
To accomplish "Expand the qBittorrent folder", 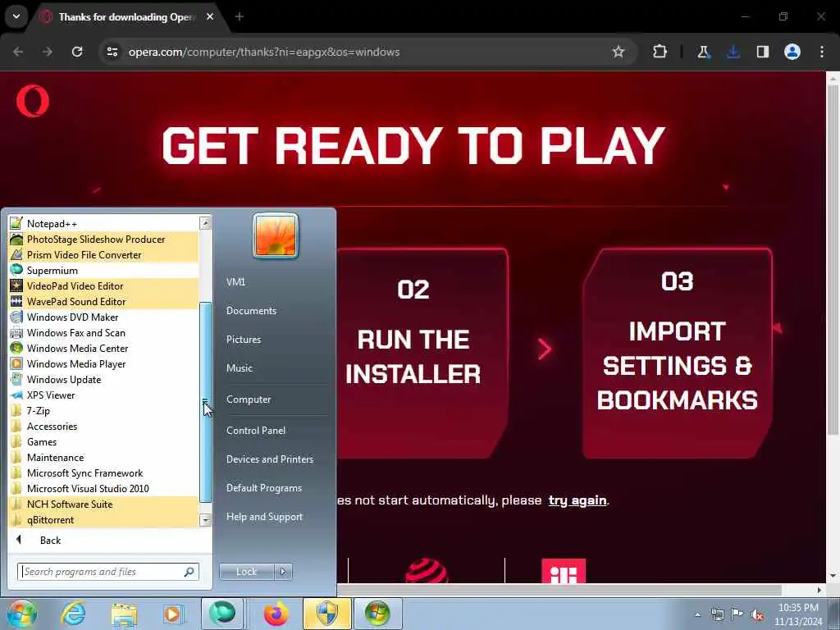I will point(103,519).
